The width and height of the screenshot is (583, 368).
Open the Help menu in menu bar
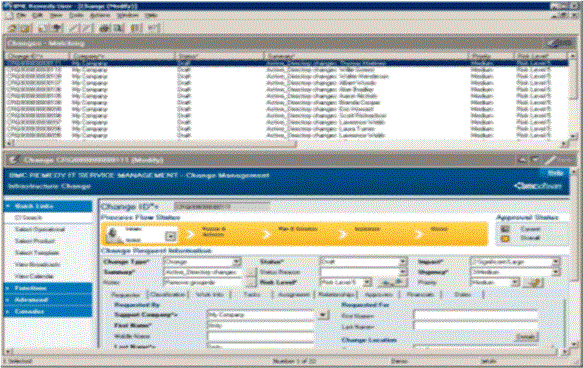[151, 15]
